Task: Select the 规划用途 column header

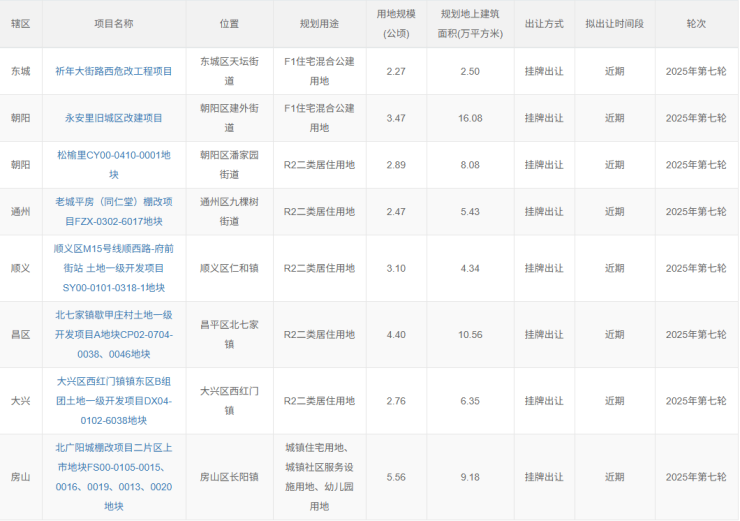Action: tap(319, 23)
